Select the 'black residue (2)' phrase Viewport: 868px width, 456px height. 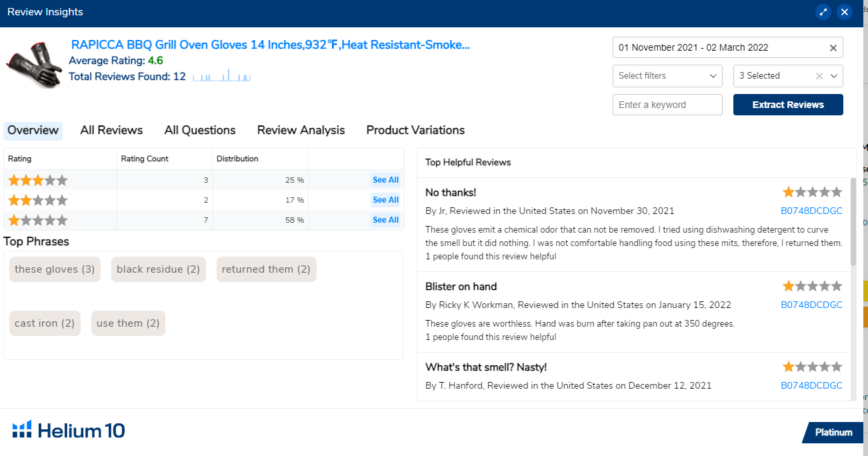159,269
